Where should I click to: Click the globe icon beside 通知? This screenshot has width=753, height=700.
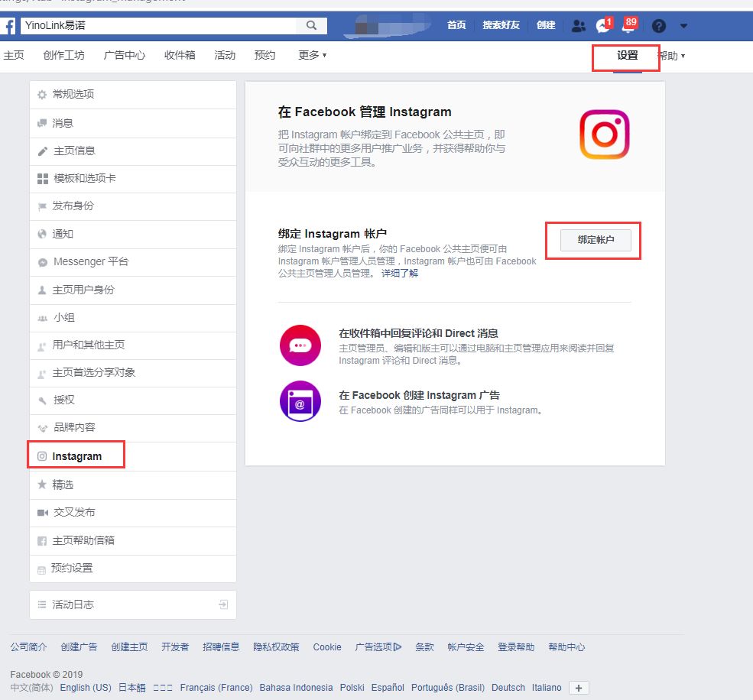coord(42,234)
